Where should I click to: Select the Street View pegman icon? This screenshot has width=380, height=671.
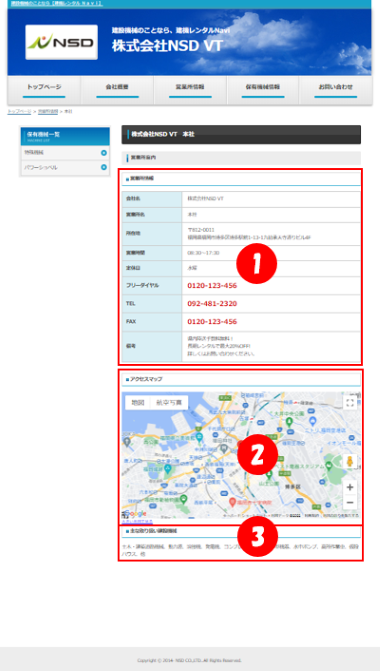[350, 462]
